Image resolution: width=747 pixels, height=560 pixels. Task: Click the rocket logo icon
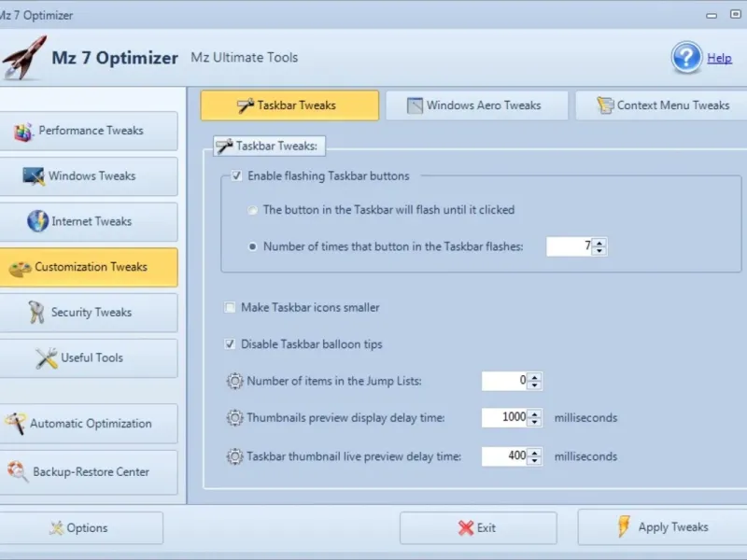click(x=25, y=58)
